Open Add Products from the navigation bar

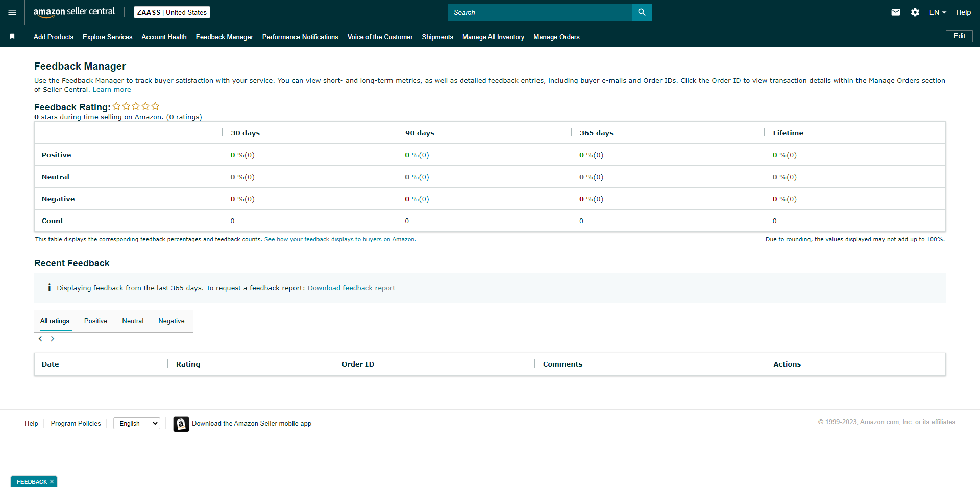pyautogui.click(x=54, y=37)
